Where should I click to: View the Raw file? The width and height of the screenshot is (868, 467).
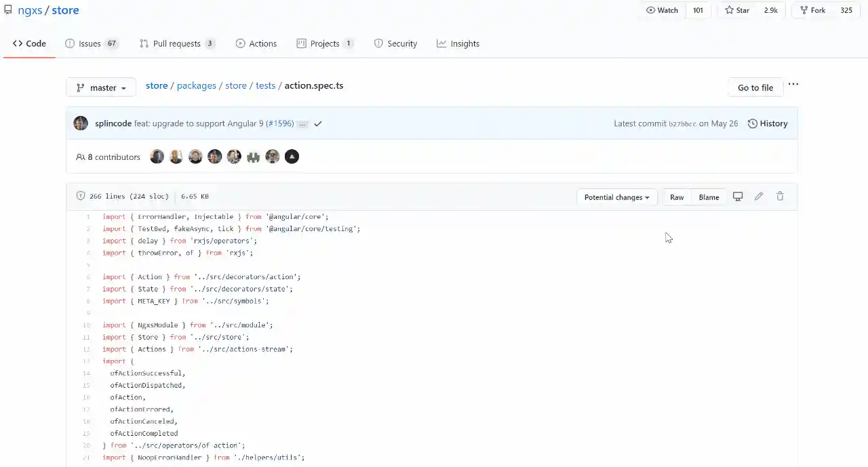point(677,197)
